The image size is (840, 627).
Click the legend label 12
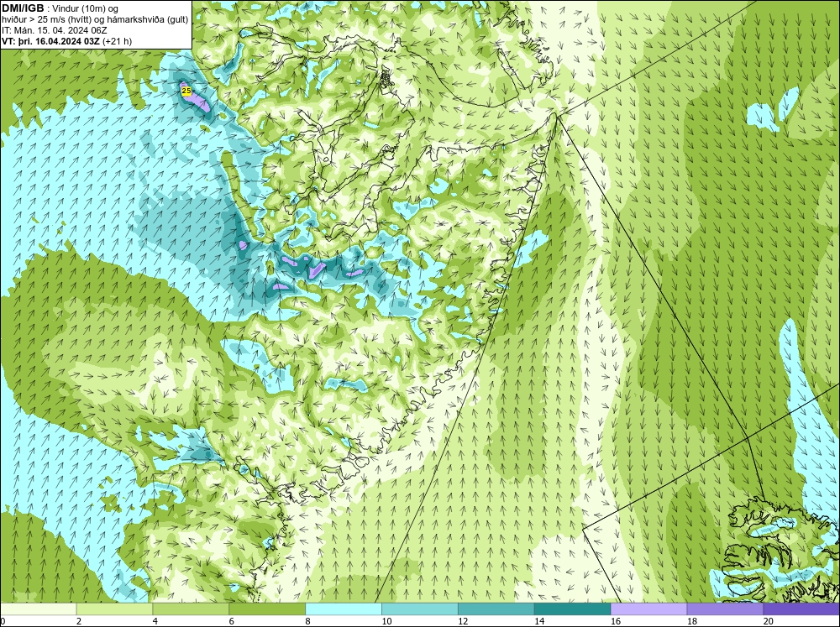click(463, 621)
